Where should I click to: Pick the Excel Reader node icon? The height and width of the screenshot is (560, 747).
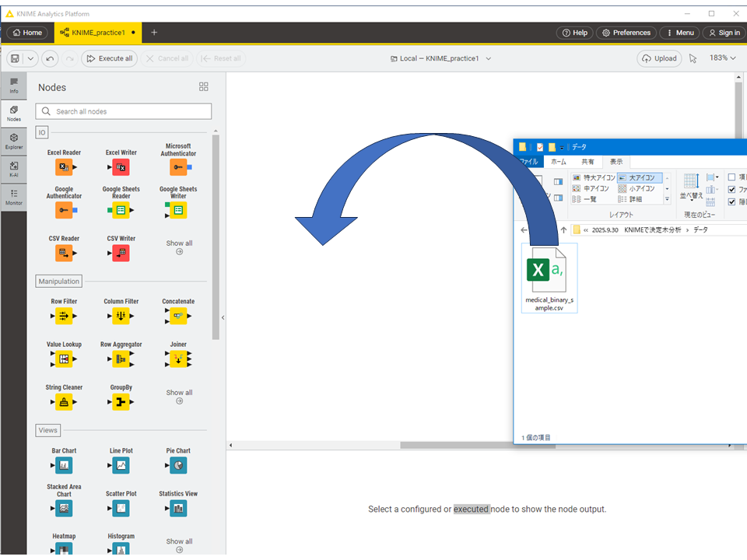click(x=64, y=167)
